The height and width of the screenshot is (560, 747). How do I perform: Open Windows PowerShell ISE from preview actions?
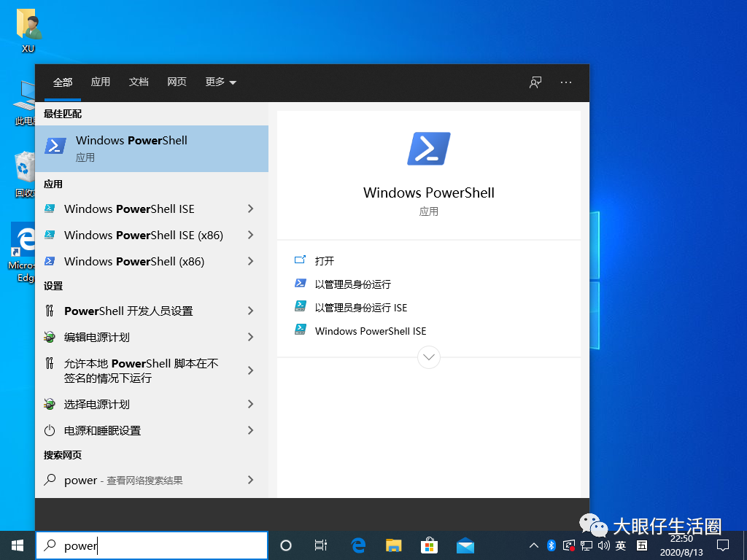371,331
